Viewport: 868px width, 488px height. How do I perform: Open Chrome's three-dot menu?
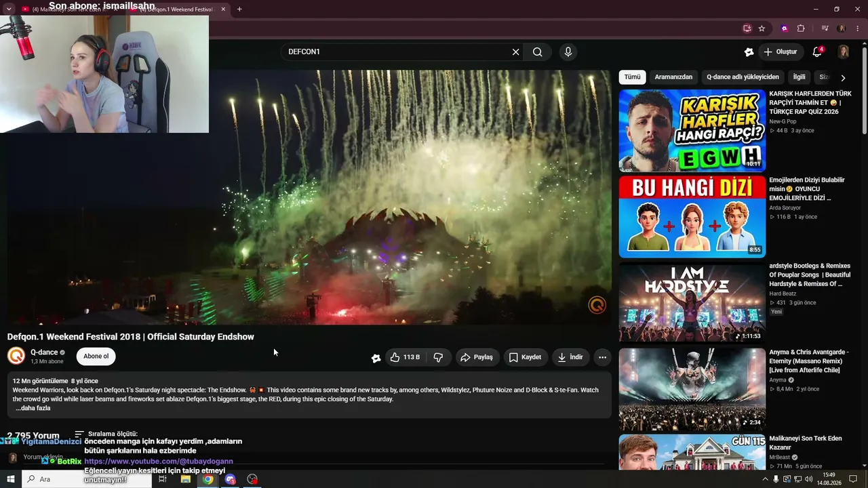coord(858,28)
